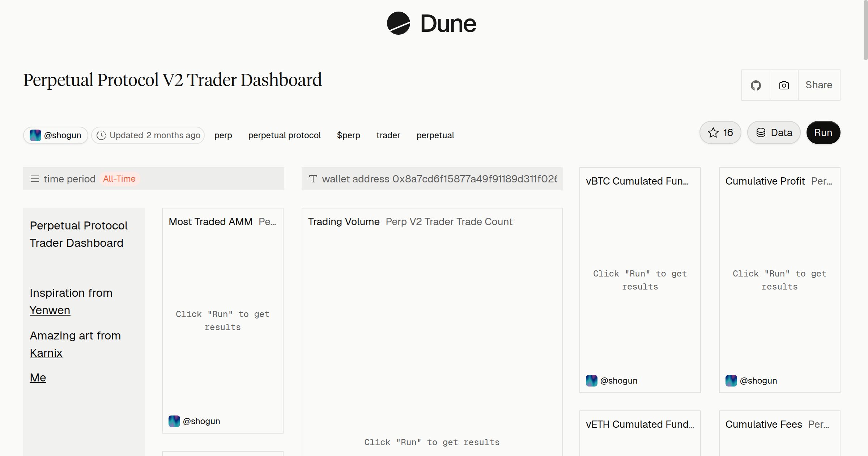Click the black Run button

(x=823, y=132)
